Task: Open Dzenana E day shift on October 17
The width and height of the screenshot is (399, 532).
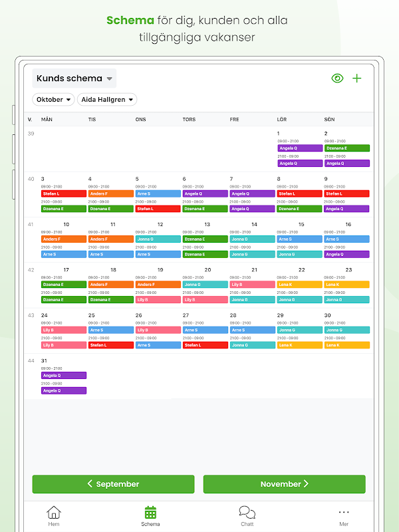Action: (x=64, y=285)
